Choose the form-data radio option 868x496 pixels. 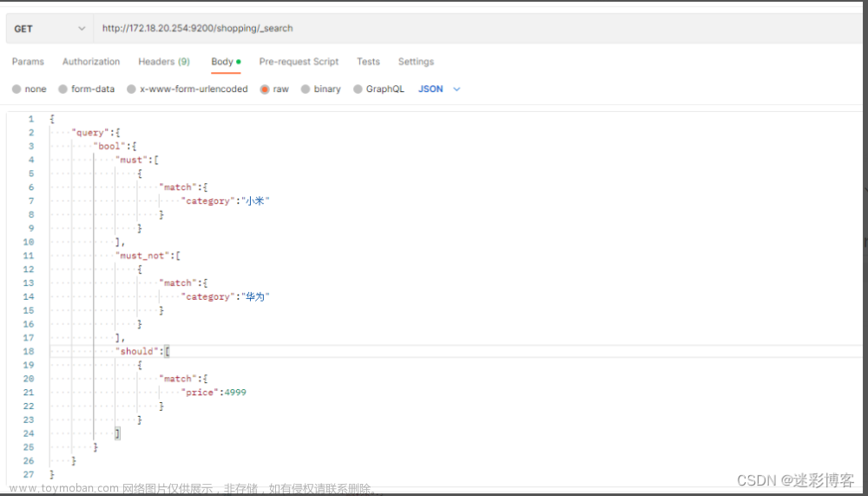pos(63,89)
